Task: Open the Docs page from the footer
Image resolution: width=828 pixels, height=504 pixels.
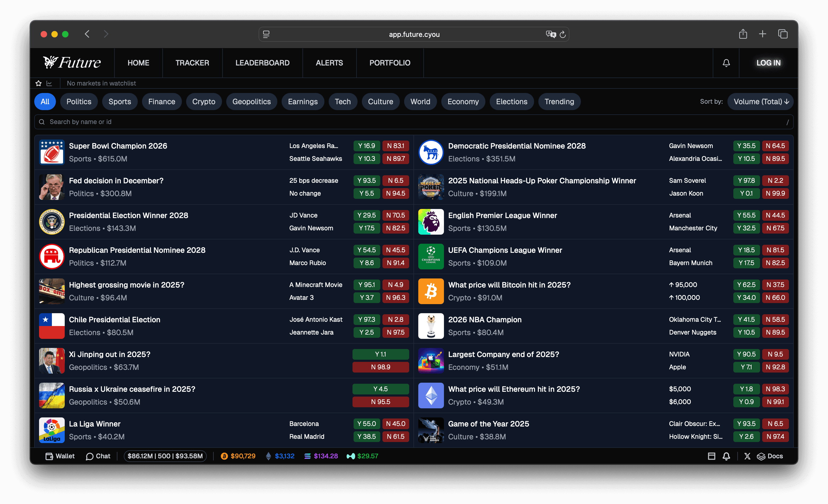Action: [x=770, y=456]
